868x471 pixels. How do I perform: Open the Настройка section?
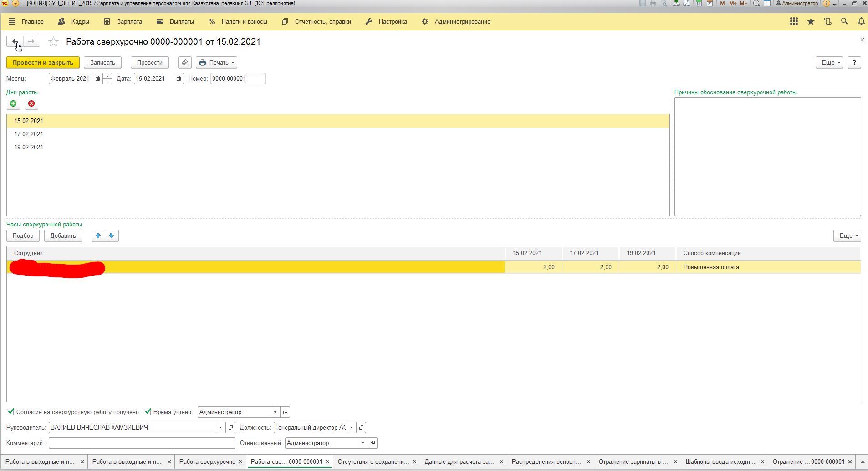coord(386,21)
